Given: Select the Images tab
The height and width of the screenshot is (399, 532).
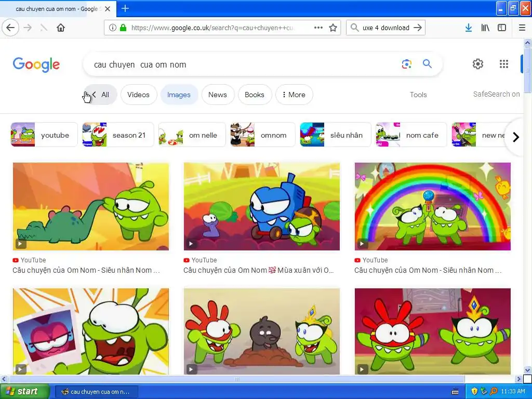Looking at the screenshot, I should 179,95.
